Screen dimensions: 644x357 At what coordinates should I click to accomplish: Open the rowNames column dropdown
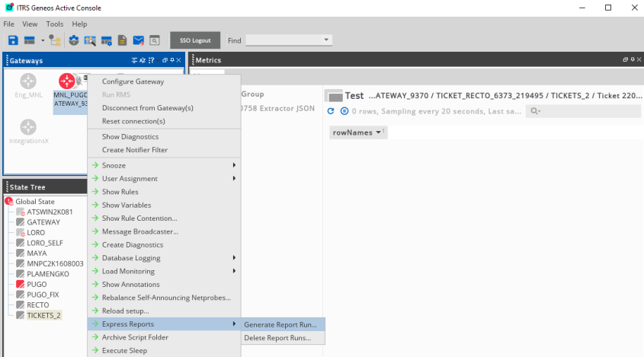[x=358, y=132]
